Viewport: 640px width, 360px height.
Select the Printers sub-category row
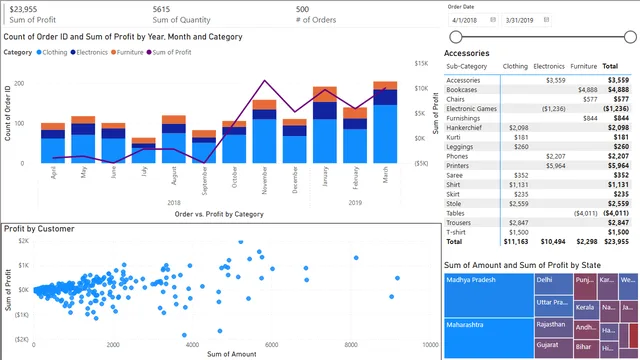[538, 166]
